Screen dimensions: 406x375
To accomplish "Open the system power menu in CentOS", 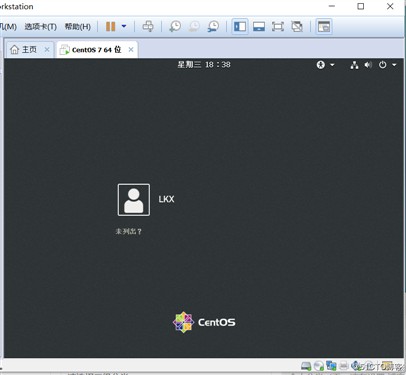I will tap(387, 65).
